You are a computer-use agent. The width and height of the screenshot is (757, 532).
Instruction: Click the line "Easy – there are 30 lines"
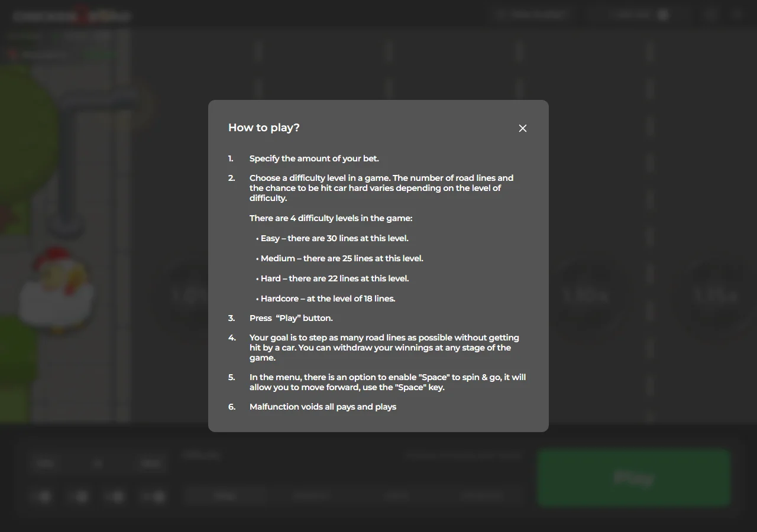[332, 238]
